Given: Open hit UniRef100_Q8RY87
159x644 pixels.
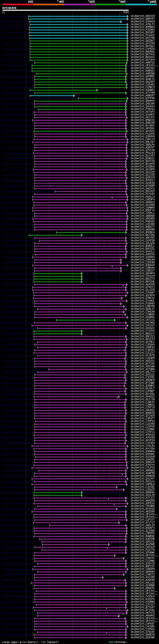Looking at the screenshot, I should pos(143,19).
